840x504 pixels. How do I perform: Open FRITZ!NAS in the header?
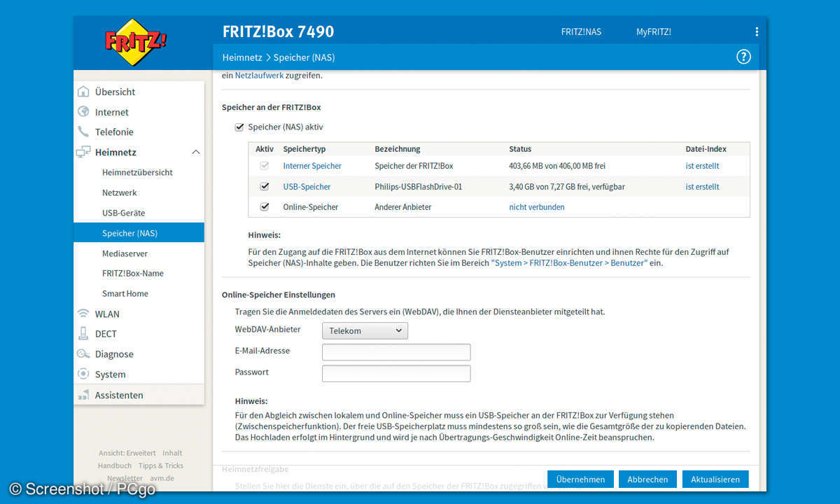[581, 31]
